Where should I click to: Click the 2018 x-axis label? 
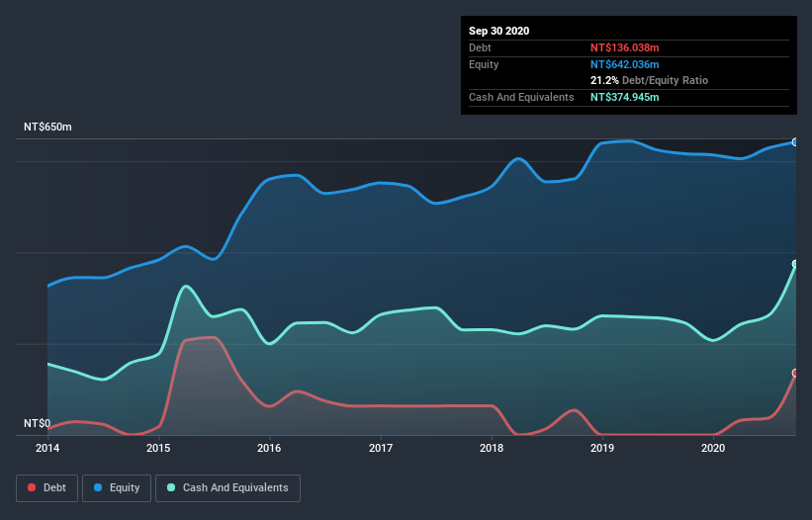492,448
